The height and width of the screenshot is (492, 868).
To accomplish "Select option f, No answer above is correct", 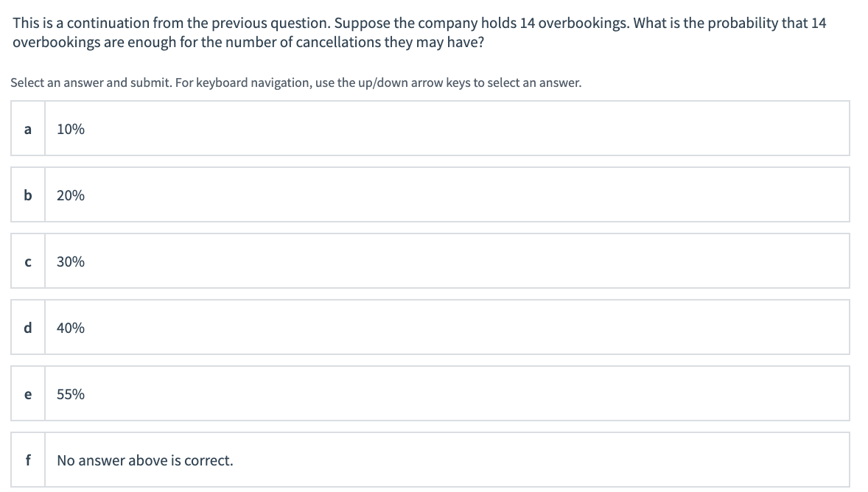I will (430, 460).
